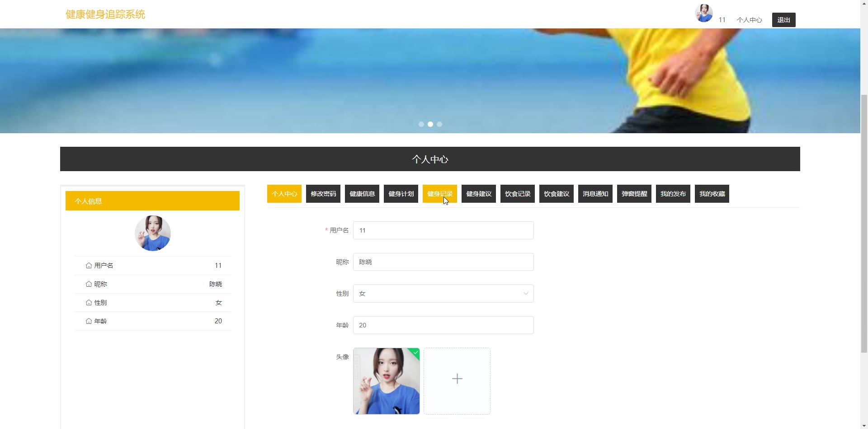This screenshot has width=868, height=429.
Task: Click sidebar gender value 女
Action: pyautogui.click(x=219, y=303)
